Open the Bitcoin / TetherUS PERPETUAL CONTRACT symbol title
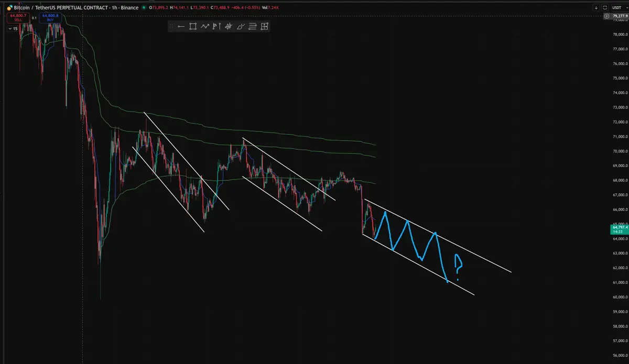This screenshot has width=629, height=364. point(61,8)
